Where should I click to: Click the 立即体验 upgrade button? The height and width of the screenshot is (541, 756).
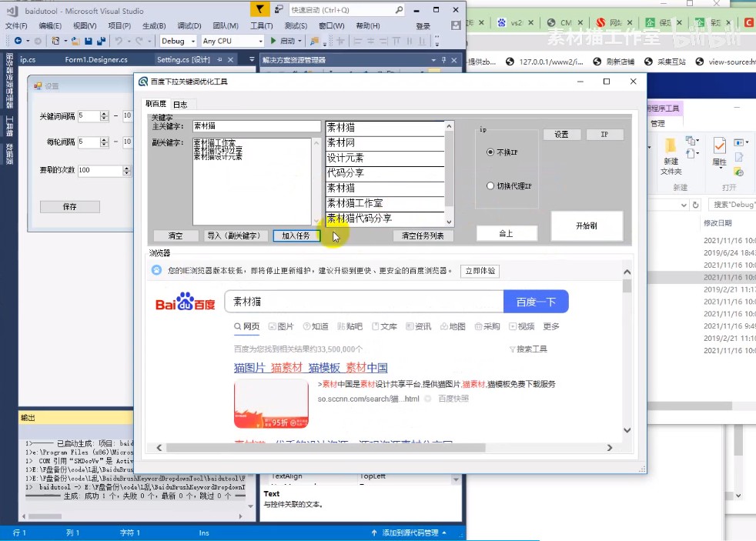coord(480,271)
